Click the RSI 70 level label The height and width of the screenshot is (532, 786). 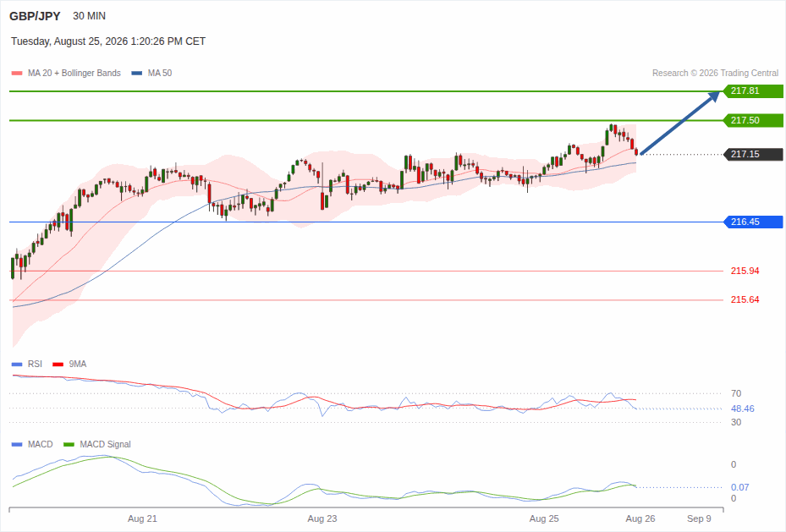pos(736,394)
